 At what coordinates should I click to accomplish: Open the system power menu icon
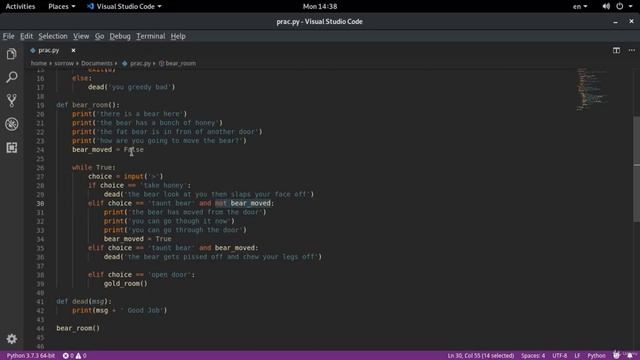(620, 7)
